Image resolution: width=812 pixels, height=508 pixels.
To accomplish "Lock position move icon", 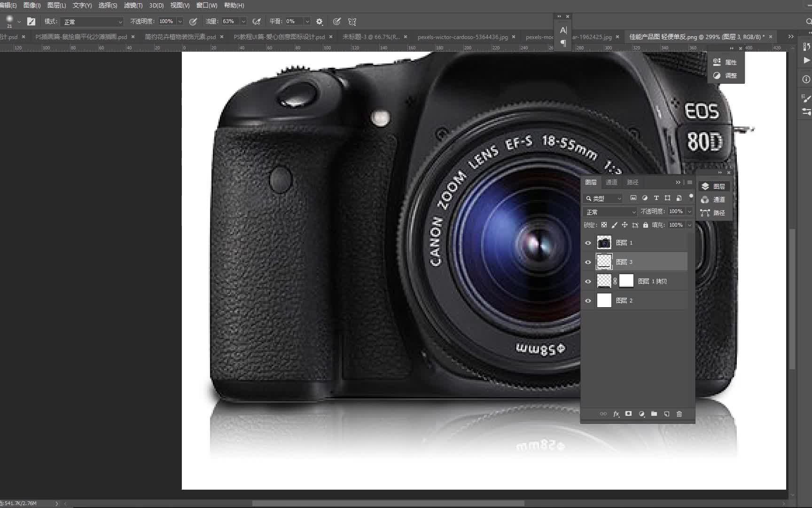I will pyautogui.click(x=625, y=225).
